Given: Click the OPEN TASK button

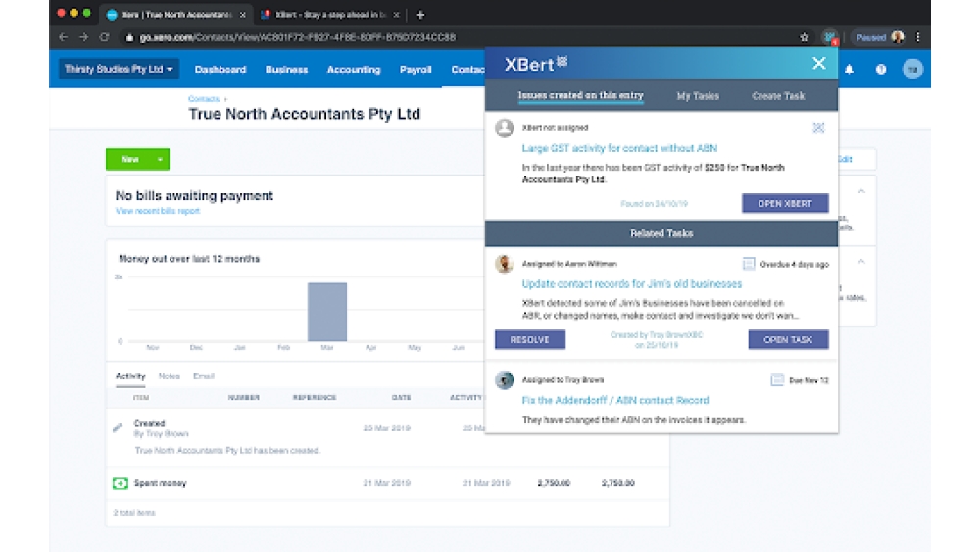Looking at the screenshot, I should coord(788,339).
